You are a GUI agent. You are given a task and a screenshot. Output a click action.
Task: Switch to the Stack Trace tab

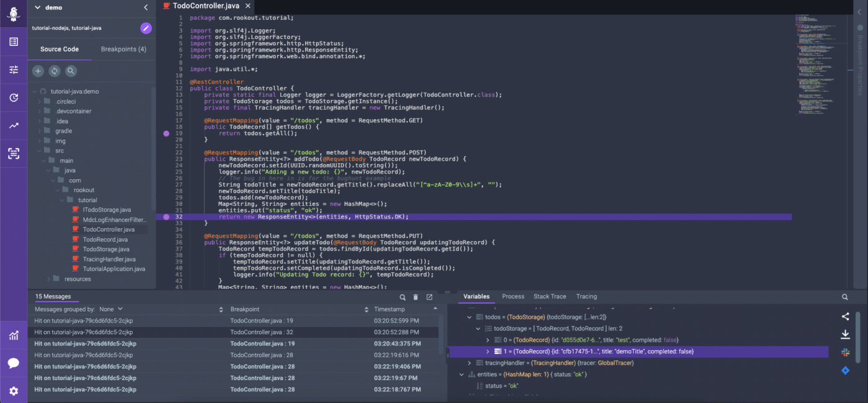point(549,296)
